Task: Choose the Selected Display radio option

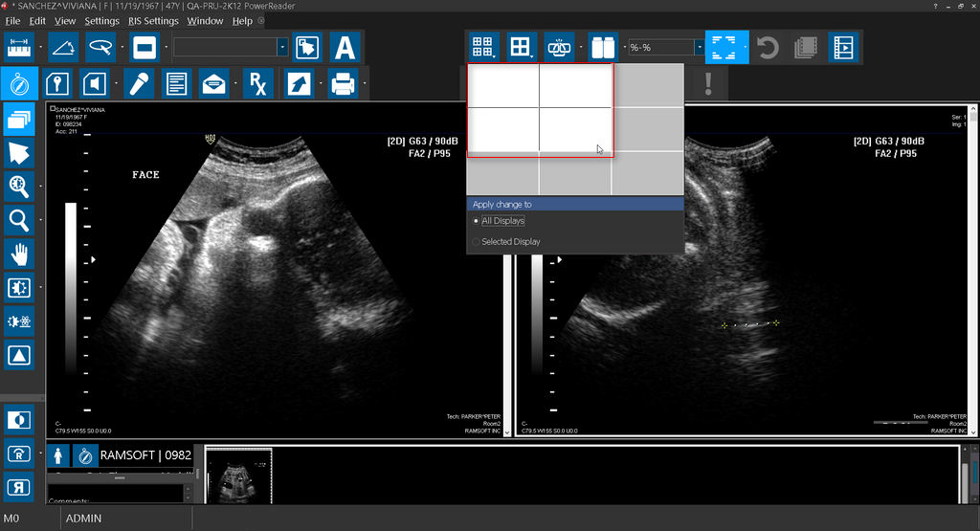Action: point(477,242)
